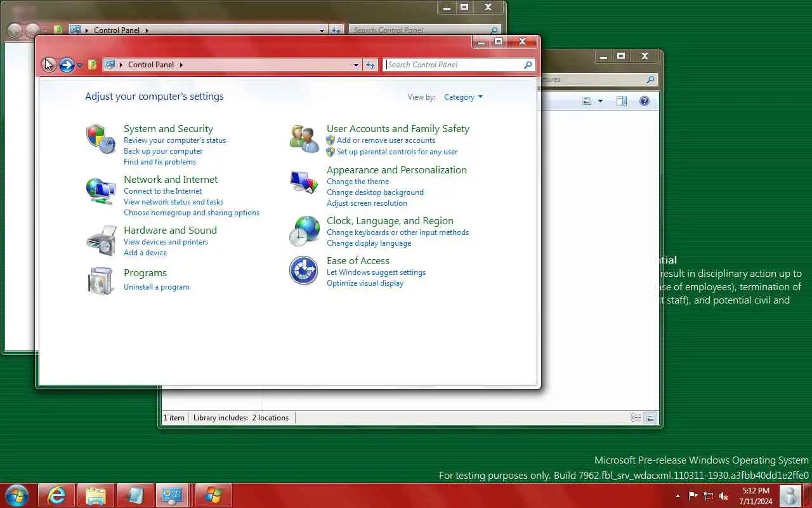
Task: Go forward using front Control Panel forward arrow
Action: click(67, 65)
